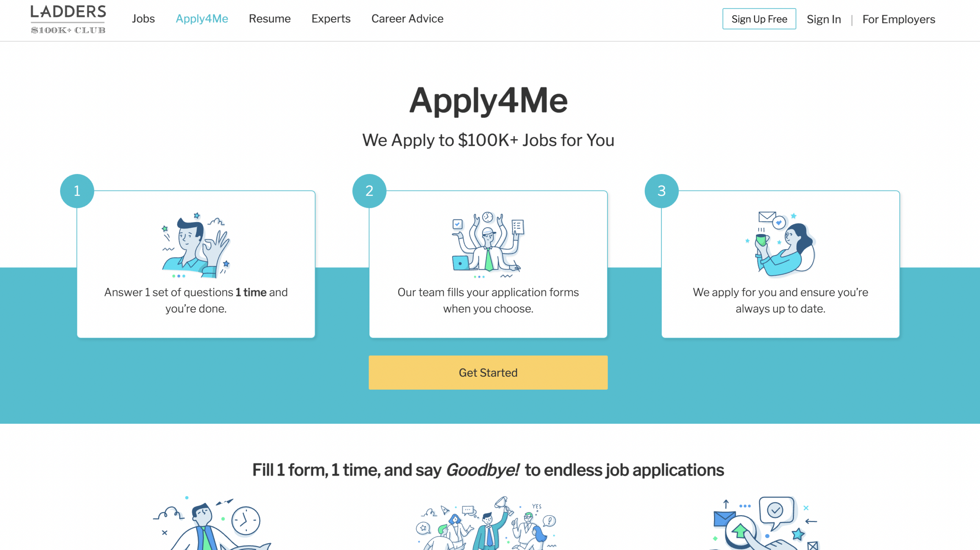Click the Get Started button
This screenshot has height=550, width=980.
pyautogui.click(x=488, y=373)
